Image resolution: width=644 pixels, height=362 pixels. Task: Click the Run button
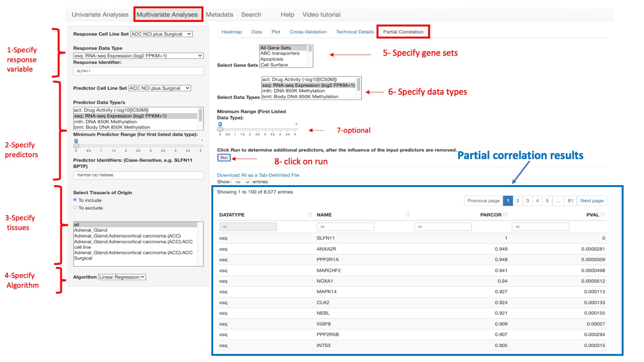pyautogui.click(x=224, y=158)
